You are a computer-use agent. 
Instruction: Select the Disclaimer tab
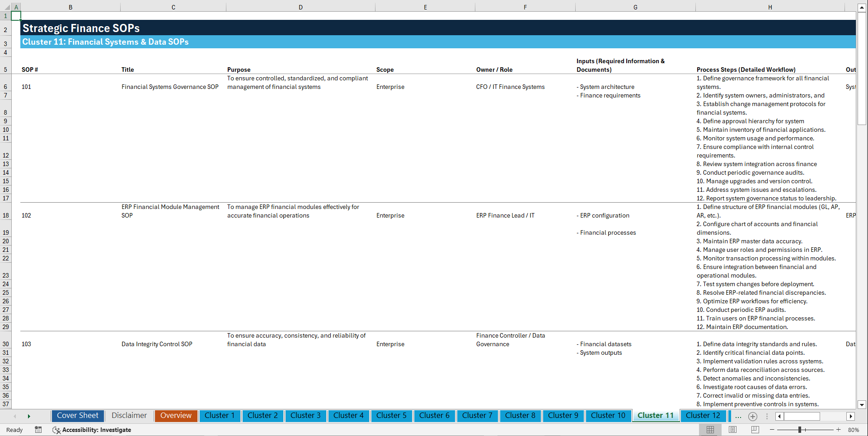(129, 416)
